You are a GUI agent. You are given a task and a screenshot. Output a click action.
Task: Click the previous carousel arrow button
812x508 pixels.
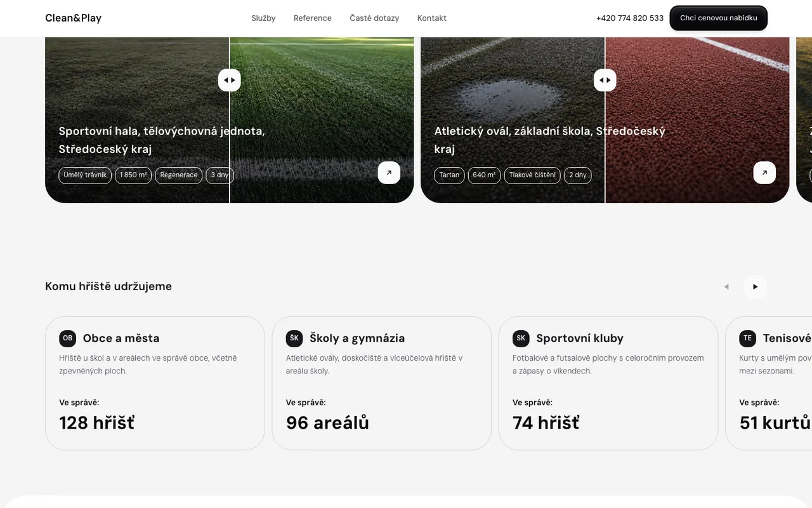(726, 286)
